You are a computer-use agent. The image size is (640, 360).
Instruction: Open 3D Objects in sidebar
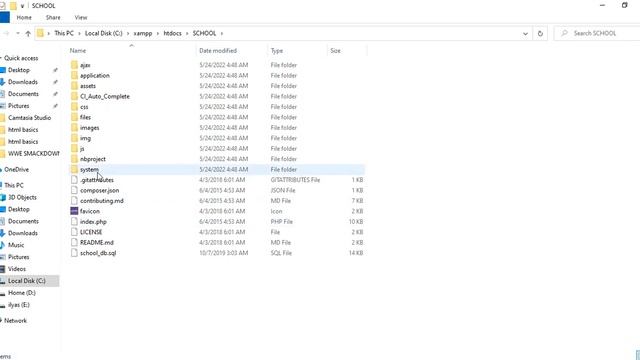point(22,197)
